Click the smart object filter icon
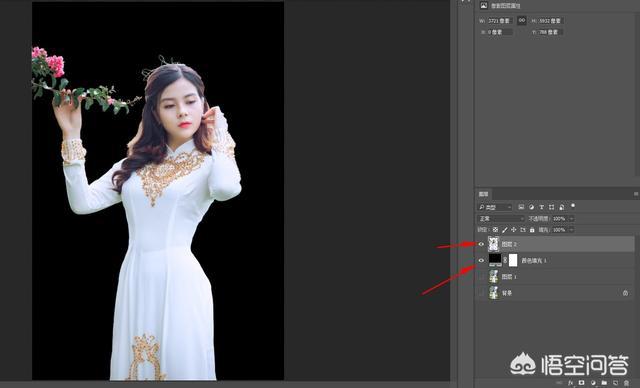The image size is (640, 388). 562,207
